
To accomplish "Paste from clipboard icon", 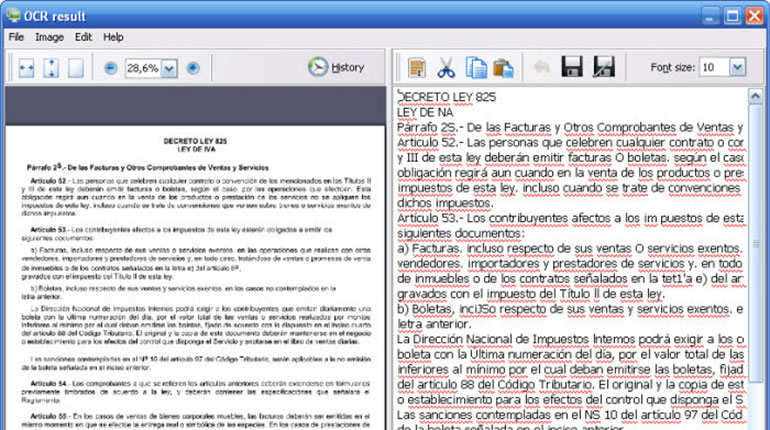I will tap(503, 68).
